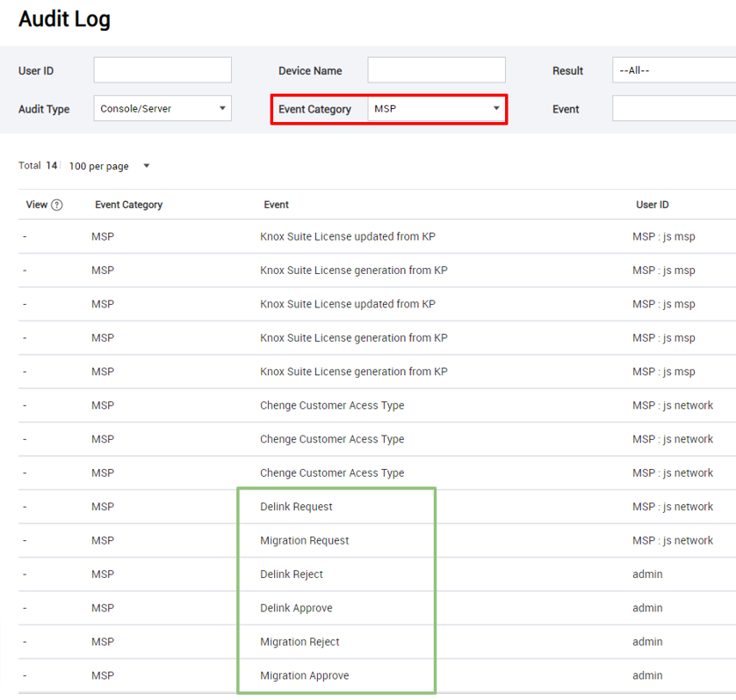The image size is (736, 700).
Task: Click the Event column header
Action: (x=278, y=204)
